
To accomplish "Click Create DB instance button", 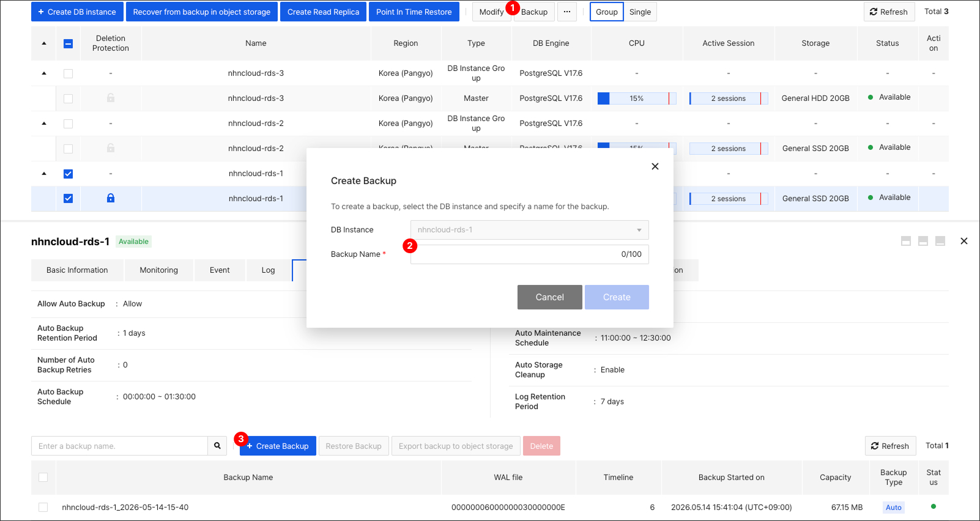I will [x=77, y=12].
